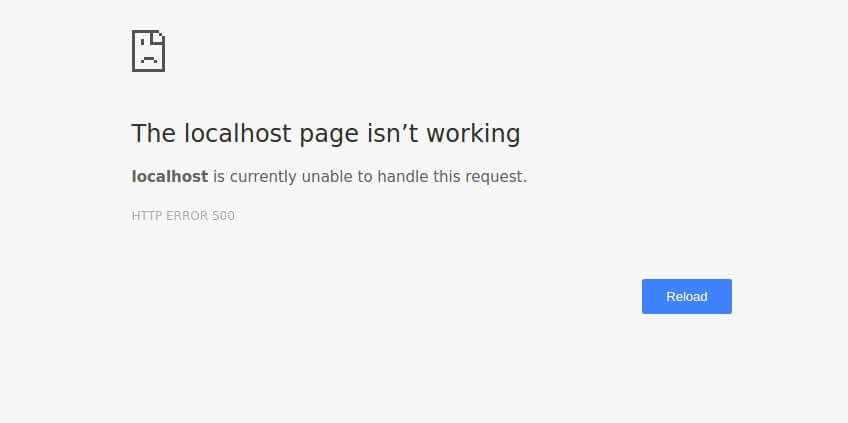Viewport: 848px width, 423px height.
Task: Click the word "page" in the heading
Action: tap(329, 135)
